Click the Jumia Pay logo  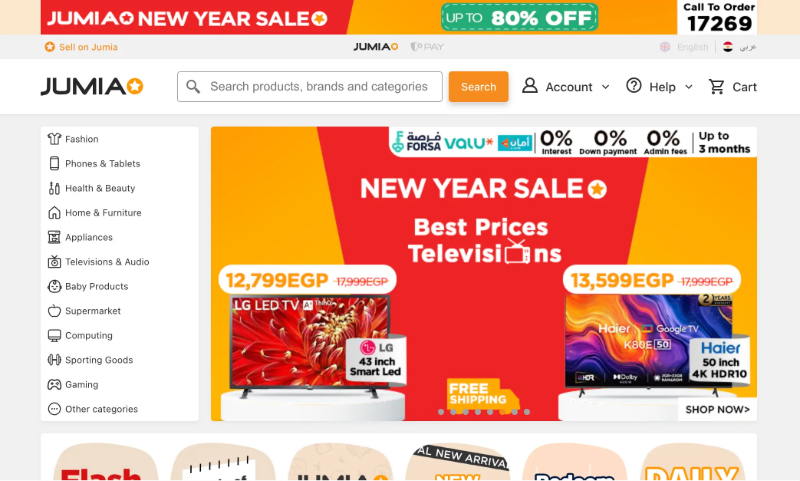[427, 47]
